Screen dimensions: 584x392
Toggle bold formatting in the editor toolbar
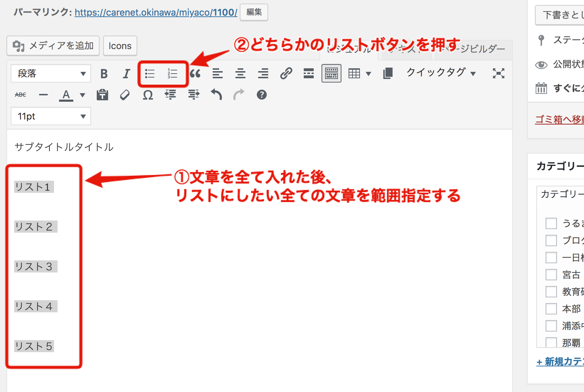[x=104, y=74]
